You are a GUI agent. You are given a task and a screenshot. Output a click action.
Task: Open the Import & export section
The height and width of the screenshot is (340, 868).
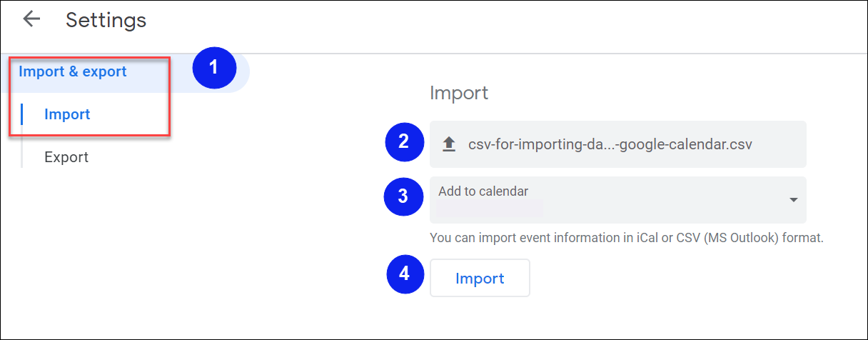pyautogui.click(x=73, y=71)
